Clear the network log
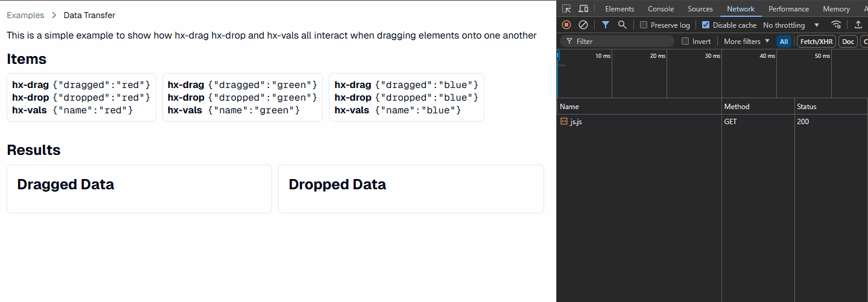Image resolution: width=868 pixels, height=302 pixels. pos(583,25)
